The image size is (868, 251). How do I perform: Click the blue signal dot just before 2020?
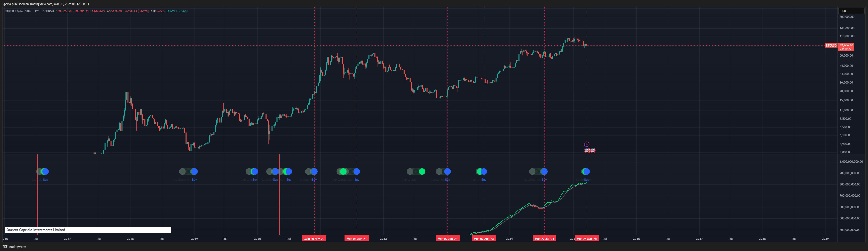(x=255, y=171)
